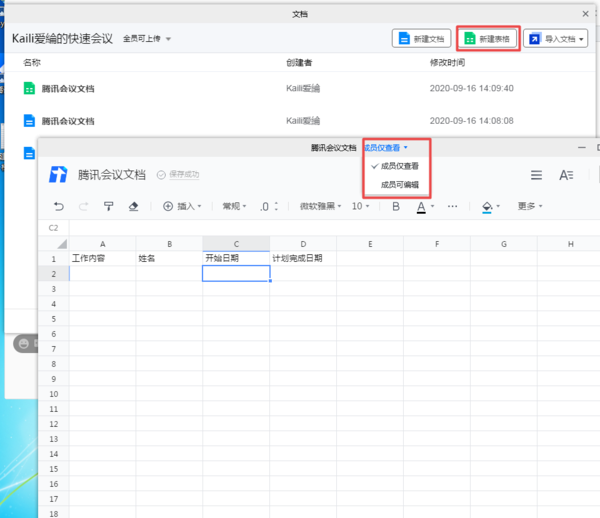The width and height of the screenshot is (600, 518).
Task: Click the 新建表格 button
Action: point(486,39)
